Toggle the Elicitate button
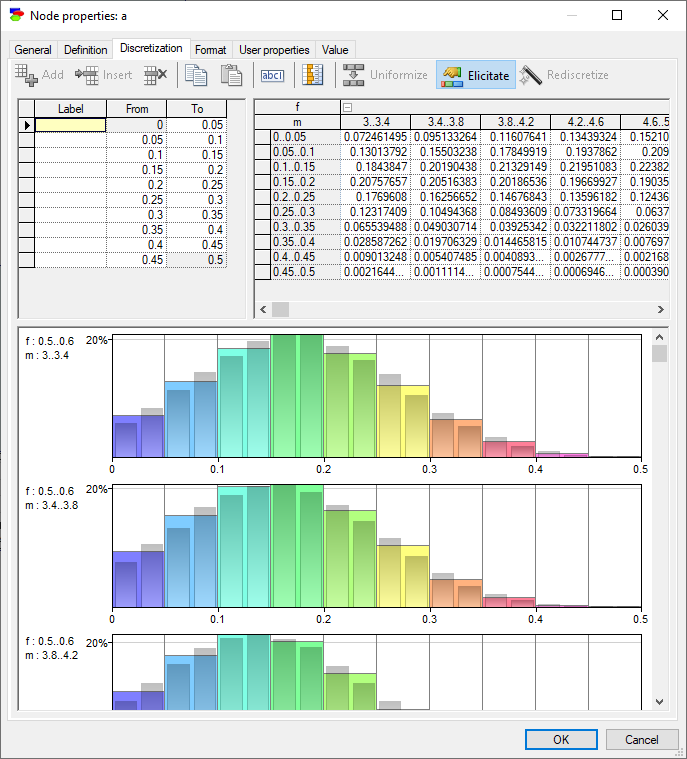 [x=476, y=75]
